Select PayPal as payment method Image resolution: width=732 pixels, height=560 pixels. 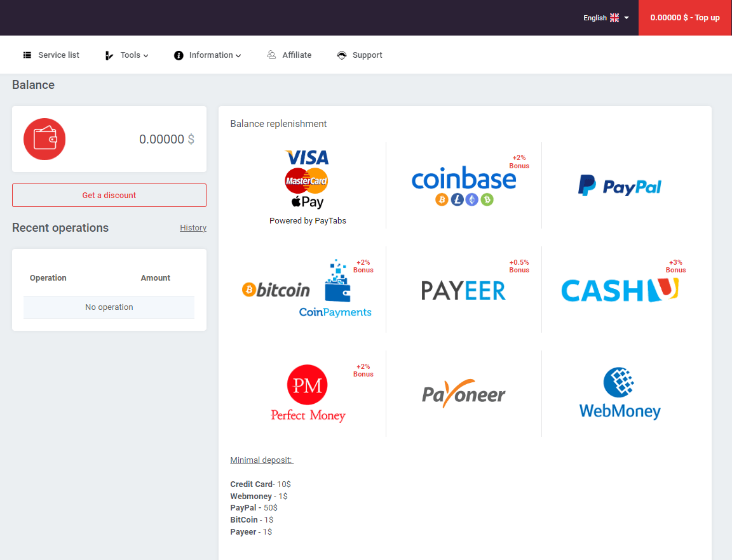[620, 186]
